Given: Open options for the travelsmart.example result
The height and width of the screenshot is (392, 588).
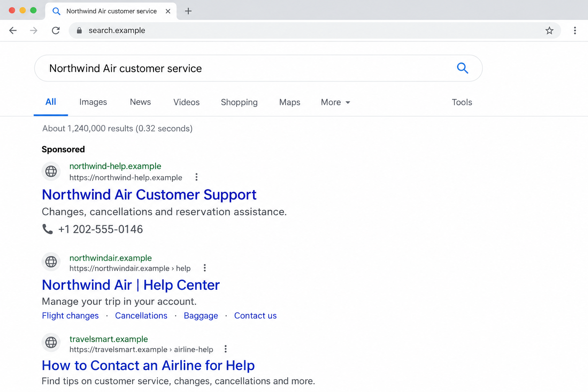Looking at the screenshot, I should 225,349.
